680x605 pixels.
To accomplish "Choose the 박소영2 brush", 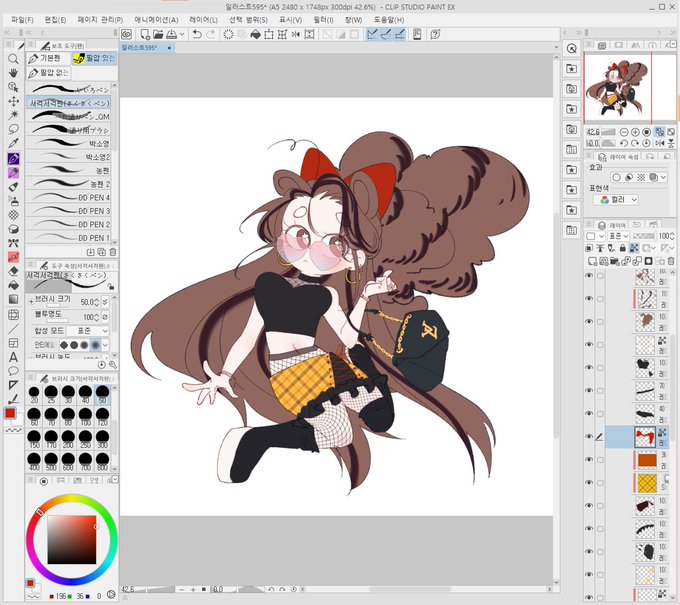I will [69, 157].
